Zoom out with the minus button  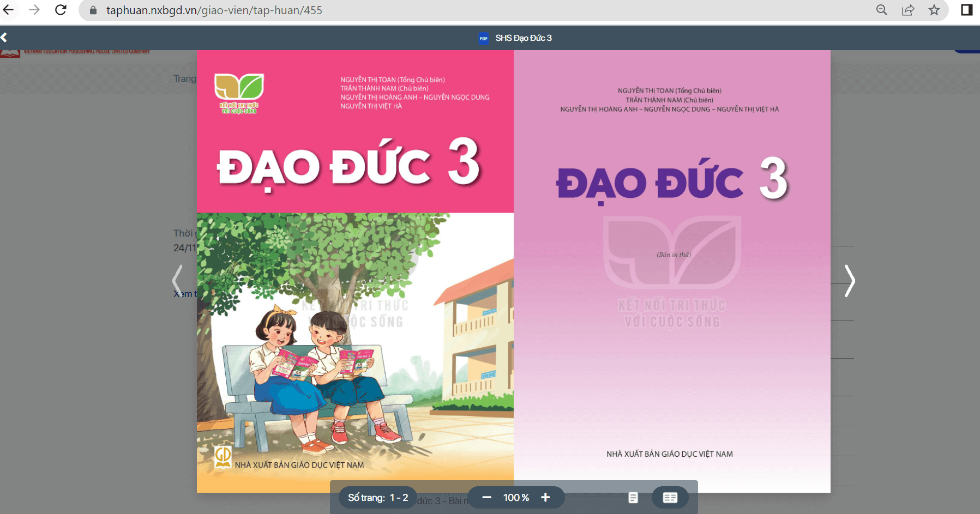[487, 497]
